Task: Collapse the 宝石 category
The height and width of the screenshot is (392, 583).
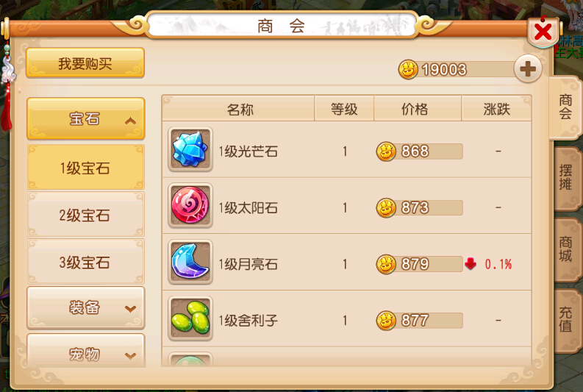Action: click(86, 118)
